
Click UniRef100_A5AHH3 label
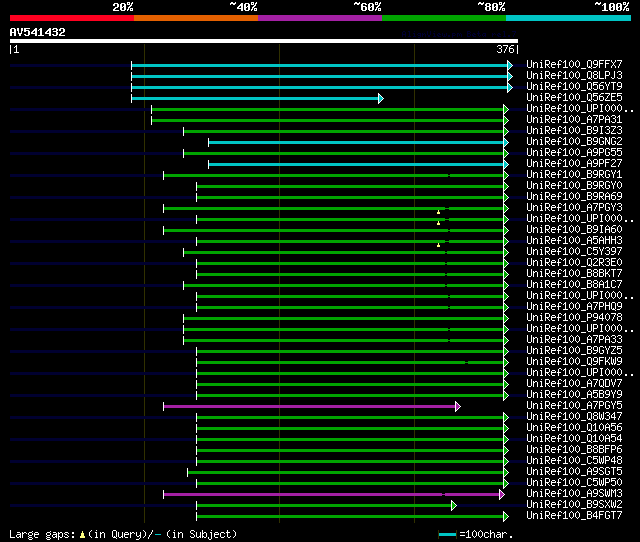(x=574, y=241)
